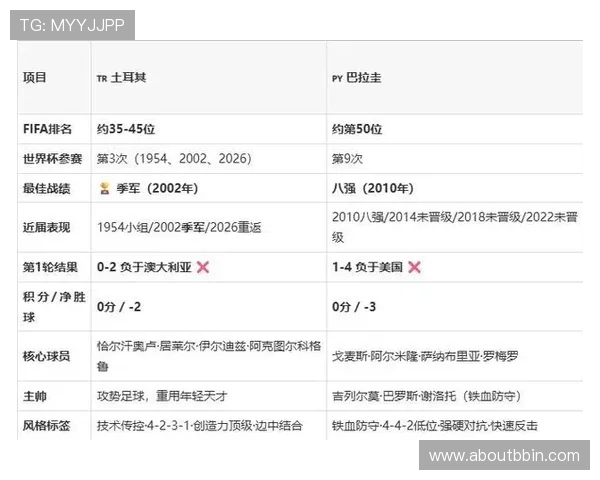This screenshot has height=480, width=600.
Task: Select the 0分 / -2 cell
Action: click(x=209, y=307)
